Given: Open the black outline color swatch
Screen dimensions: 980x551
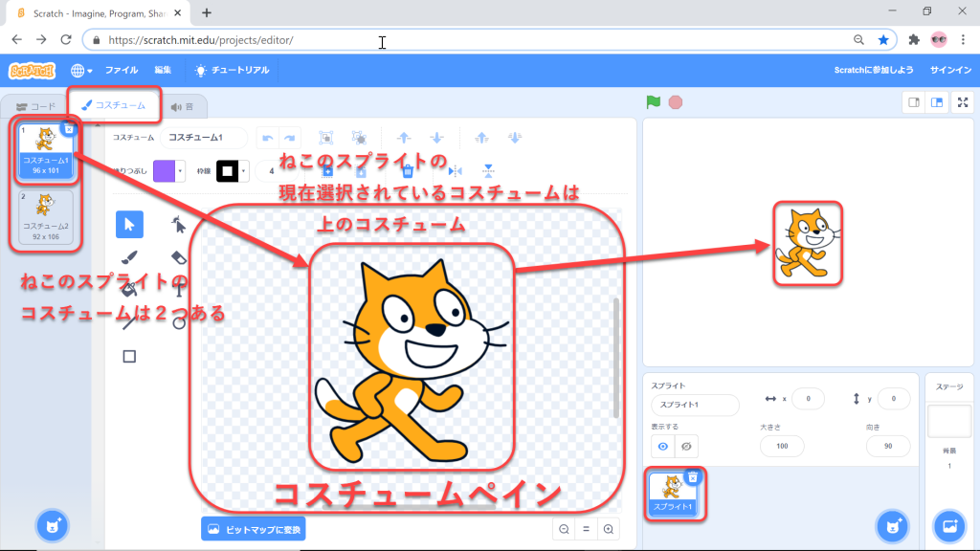Looking at the screenshot, I should 232,170.
